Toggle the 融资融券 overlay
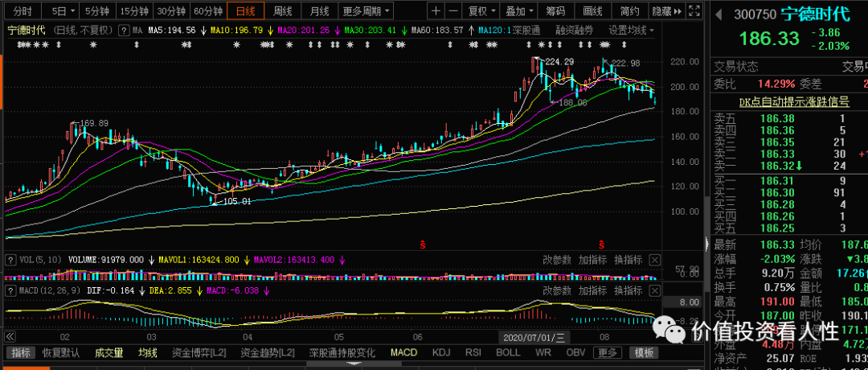This screenshot has height=370, width=868. 575,30
